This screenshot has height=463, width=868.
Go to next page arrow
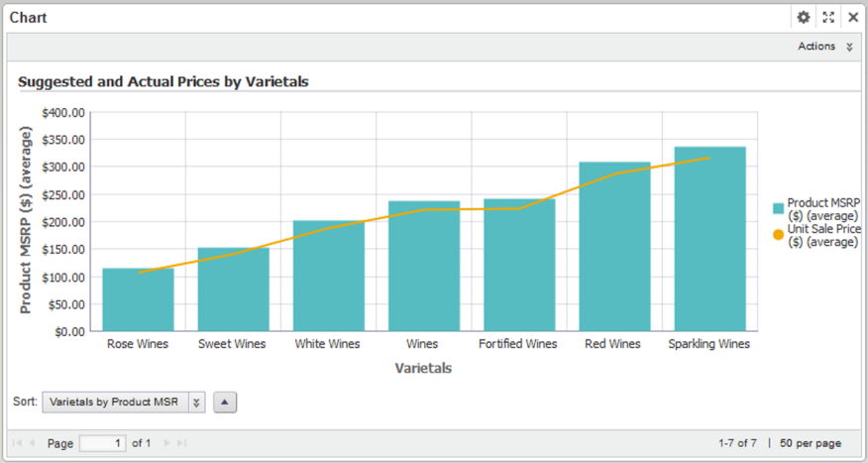click(x=166, y=443)
